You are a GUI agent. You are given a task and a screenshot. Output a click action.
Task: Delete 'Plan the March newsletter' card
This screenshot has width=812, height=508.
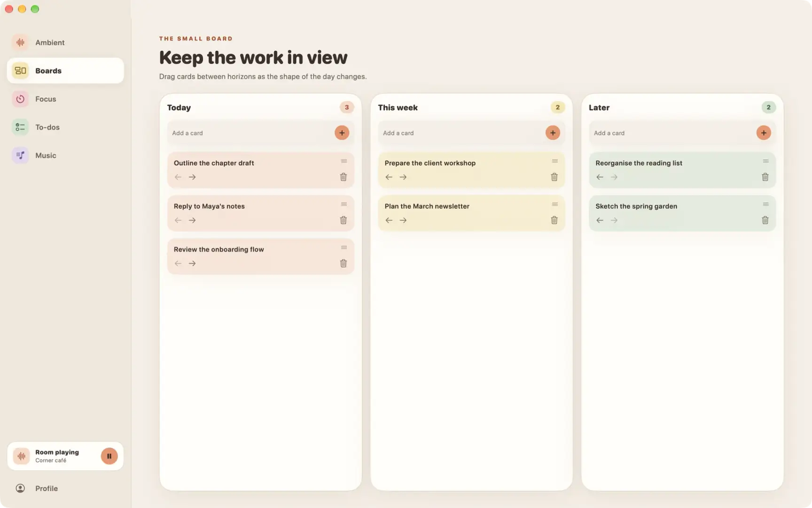(x=554, y=220)
